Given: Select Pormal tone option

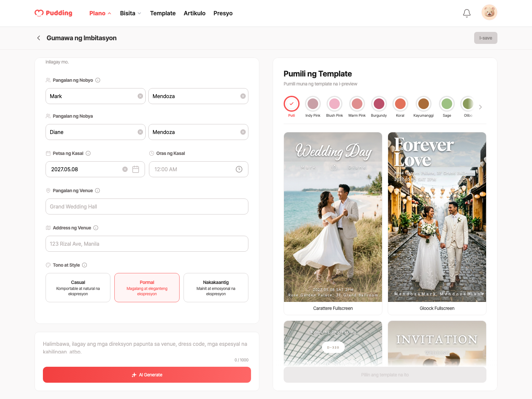Looking at the screenshot, I should coord(147,288).
